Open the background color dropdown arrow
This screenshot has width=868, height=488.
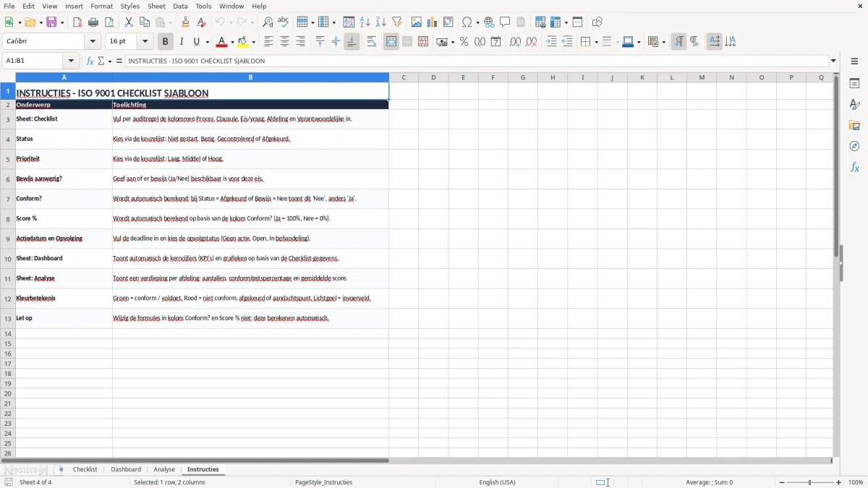coord(253,42)
